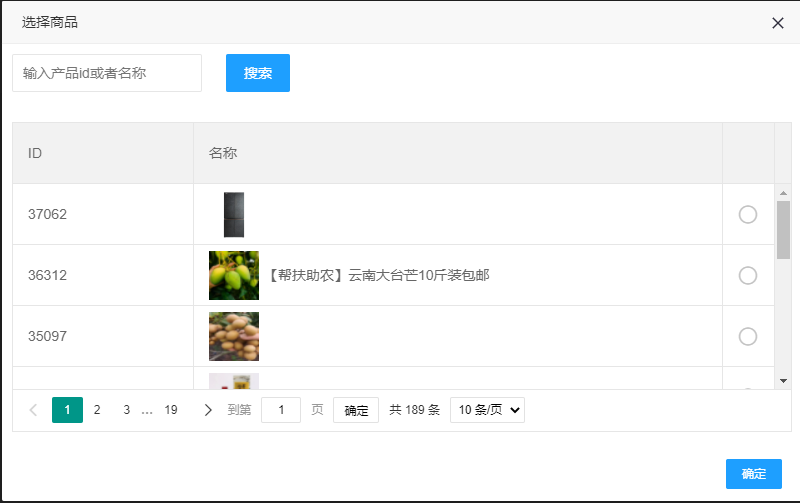Viewport: 800px width, 503px height.
Task: Click the ID column header
Action: tap(103, 153)
